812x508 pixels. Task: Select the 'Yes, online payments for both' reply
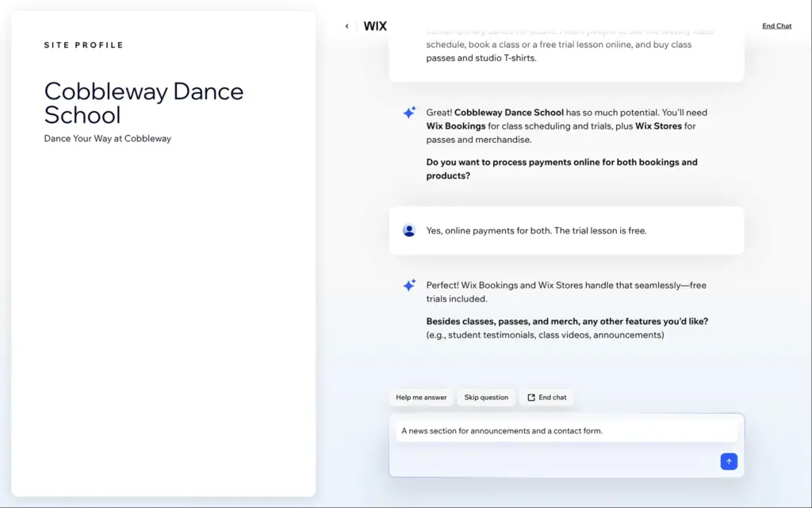[537, 231]
